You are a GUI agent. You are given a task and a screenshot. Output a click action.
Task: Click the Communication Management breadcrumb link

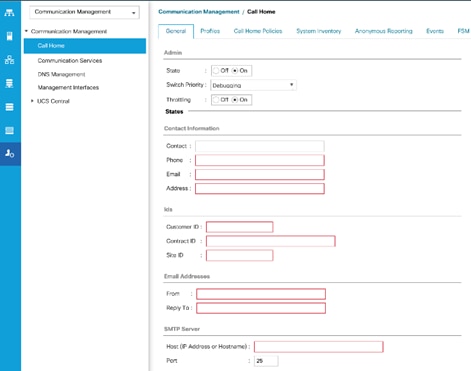pyautogui.click(x=199, y=12)
